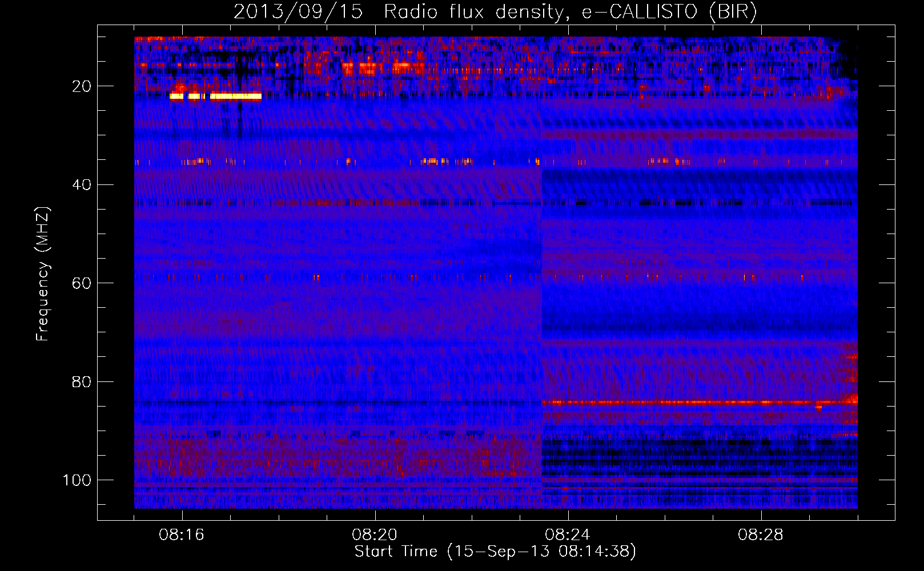Click the red horizontal emission line near 84 MHz
Screen dimensions: 924x571
700,402
